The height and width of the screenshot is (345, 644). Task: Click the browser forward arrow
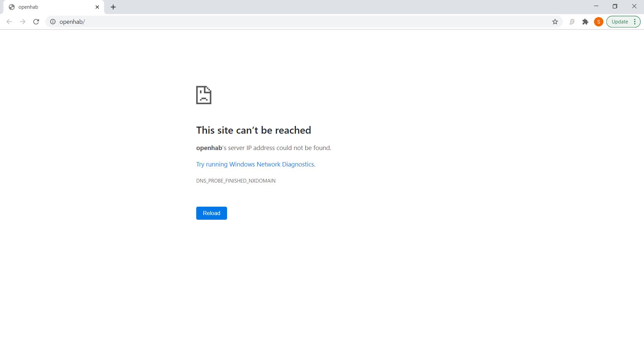pos(23,22)
